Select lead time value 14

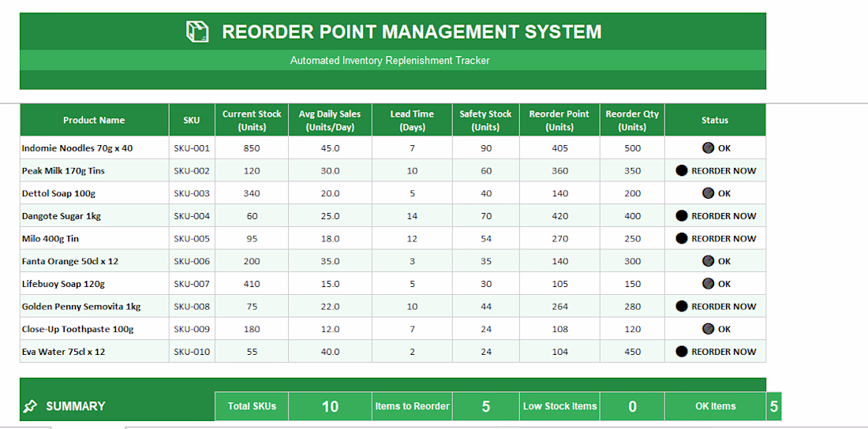(x=413, y=216)
